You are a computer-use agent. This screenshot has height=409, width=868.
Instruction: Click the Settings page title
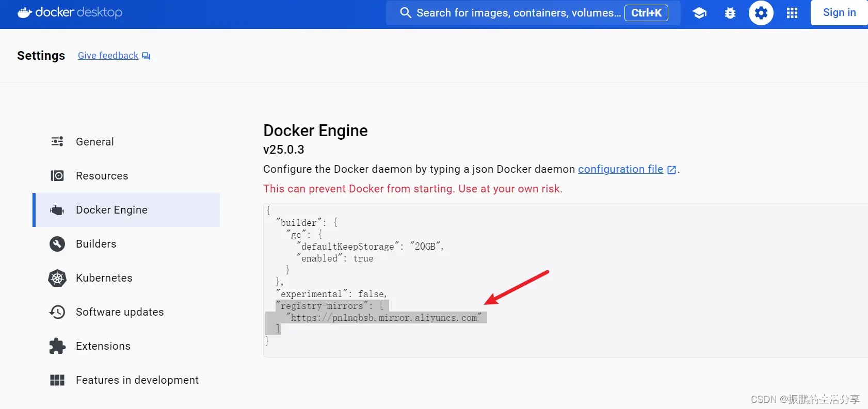coord(41,56)
